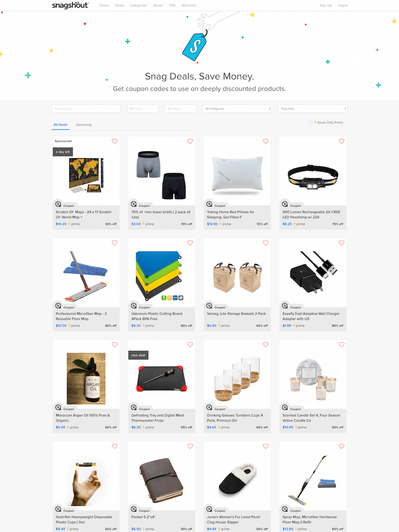Favorite the Defrosting Tray deal
Viewport: 399px width, 532px height.
coord(190,344)
